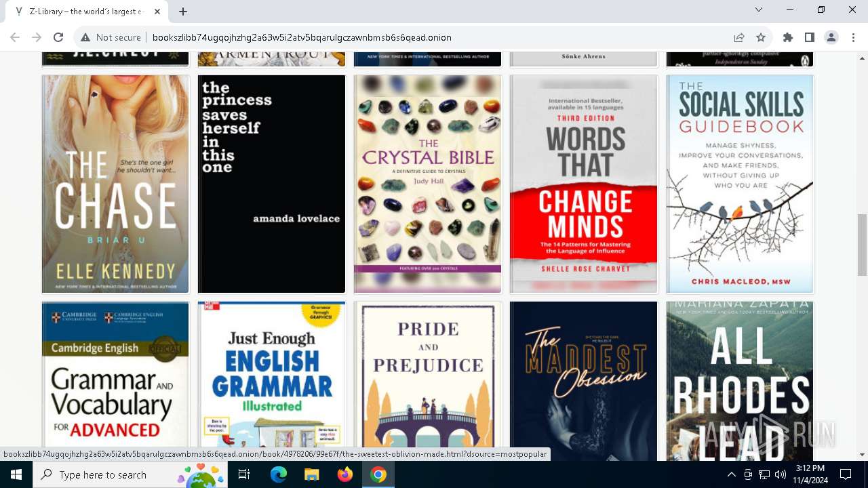
Task: Click the taskbar search box
Action: pyautogui.click(x=132, y=474)
